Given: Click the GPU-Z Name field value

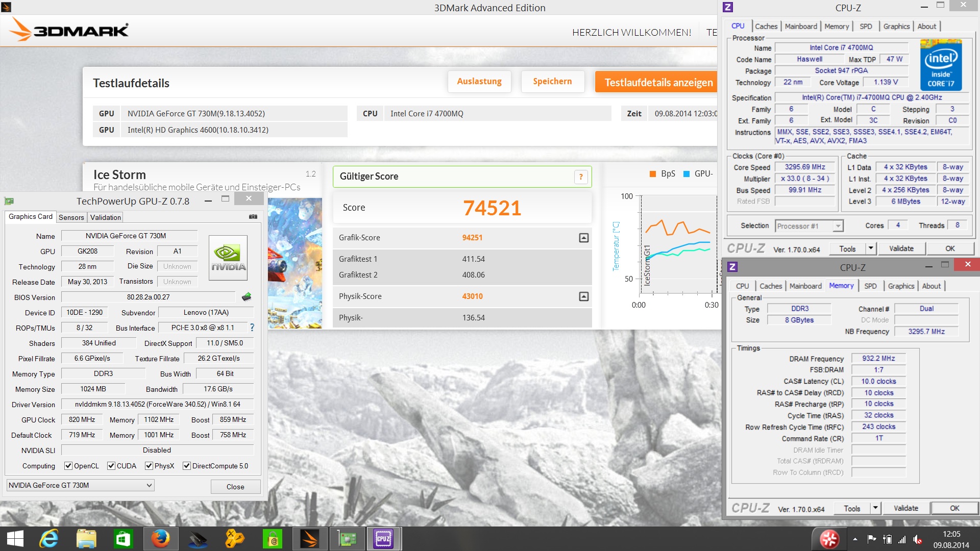Looking at the screenshot, I should tap(129, 236).
